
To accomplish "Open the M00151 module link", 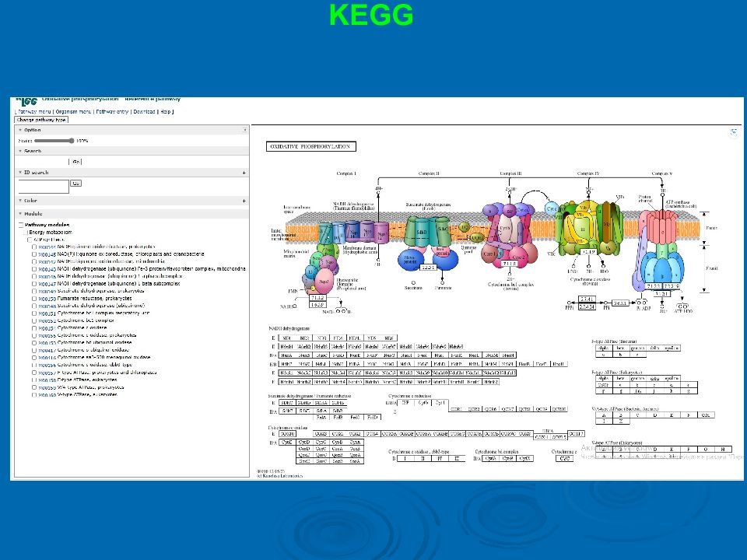I will tap(47, 313).
